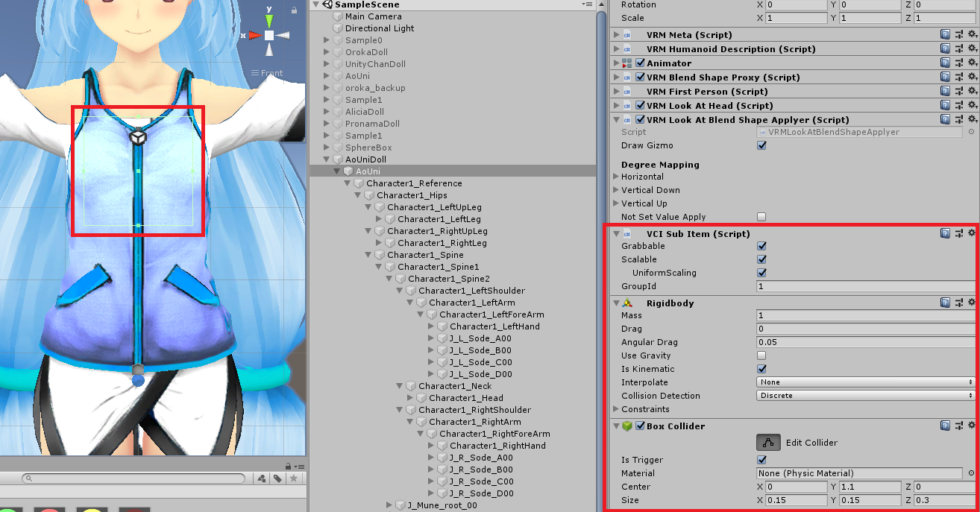This screenshot has height=512, width=980.
Task: Expand Vertical Down degree mapping
Action: [616, 190]
